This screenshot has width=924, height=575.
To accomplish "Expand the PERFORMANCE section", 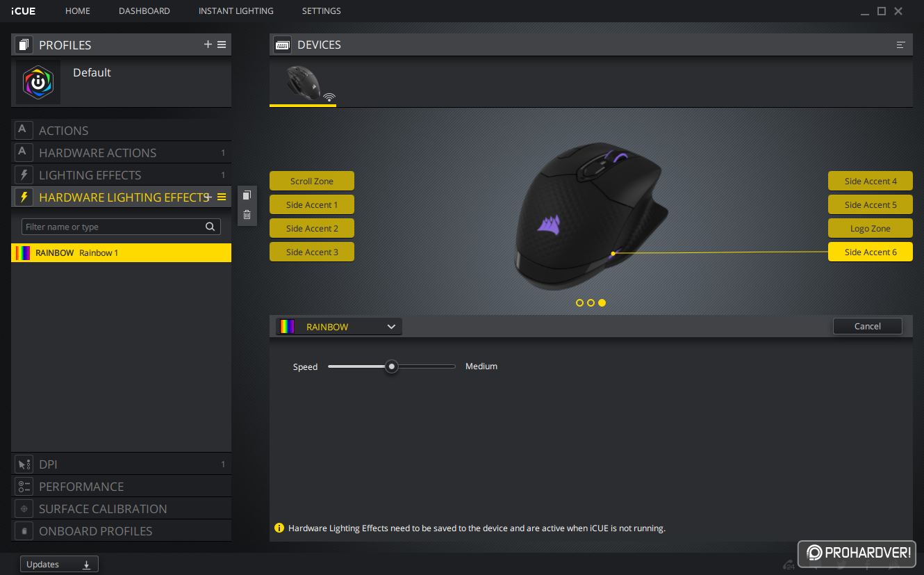I will (x=121, y=487).
